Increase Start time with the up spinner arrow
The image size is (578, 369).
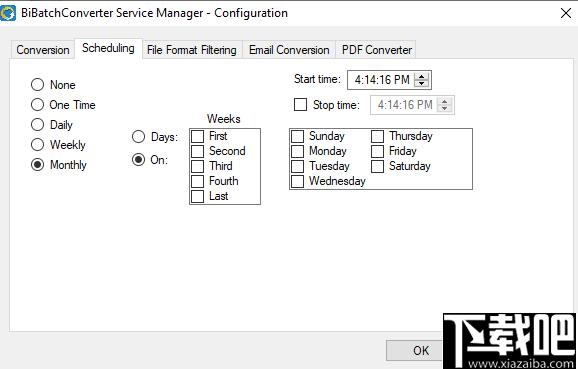tap(421, 76)
